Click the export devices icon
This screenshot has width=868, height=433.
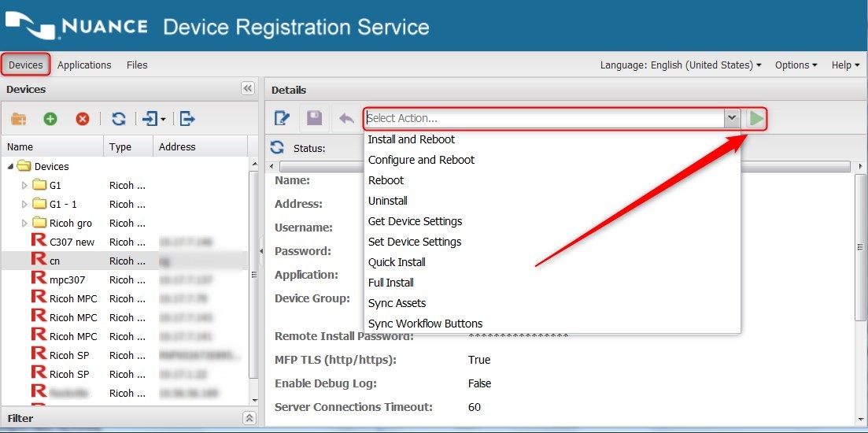tap(187, 119)
